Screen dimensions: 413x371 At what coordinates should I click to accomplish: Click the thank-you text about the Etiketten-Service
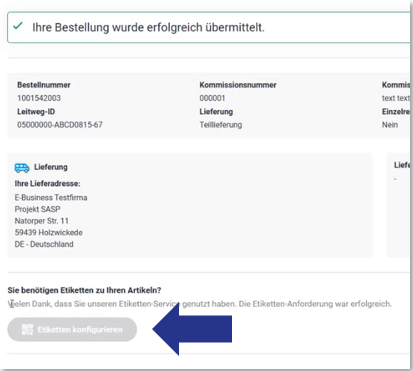tap(200, 304)
